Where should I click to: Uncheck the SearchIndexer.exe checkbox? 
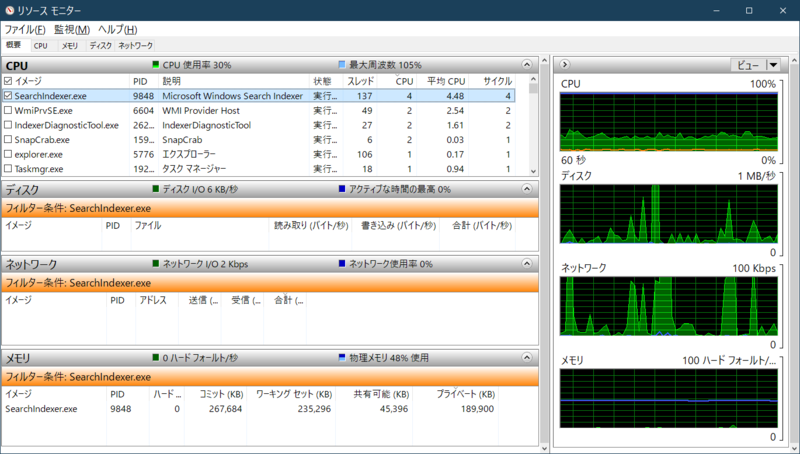click(x=8, y=95)
